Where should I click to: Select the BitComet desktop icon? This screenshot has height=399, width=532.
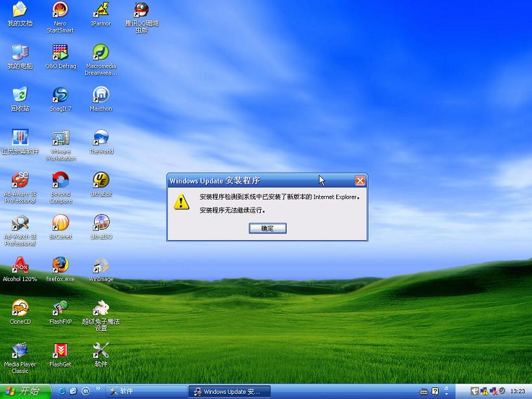point(60,227)
